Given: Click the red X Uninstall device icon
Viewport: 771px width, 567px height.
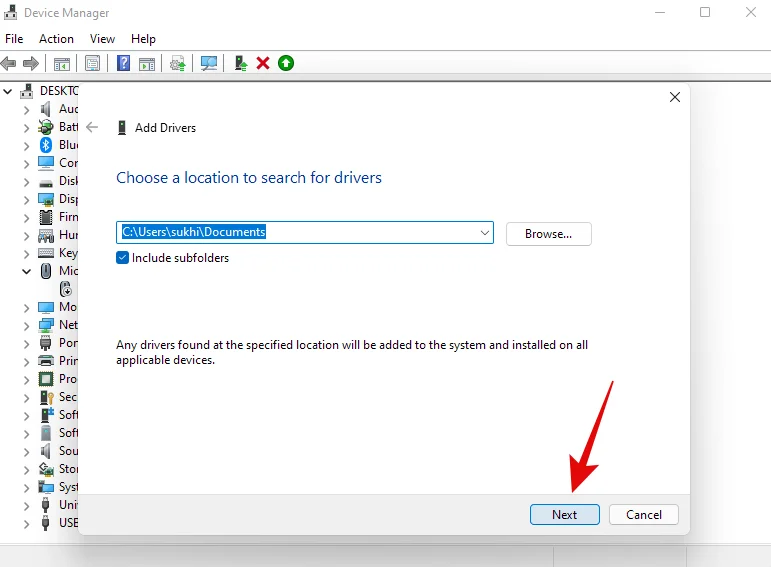Looking at the screenshot, I should point(263,63).
